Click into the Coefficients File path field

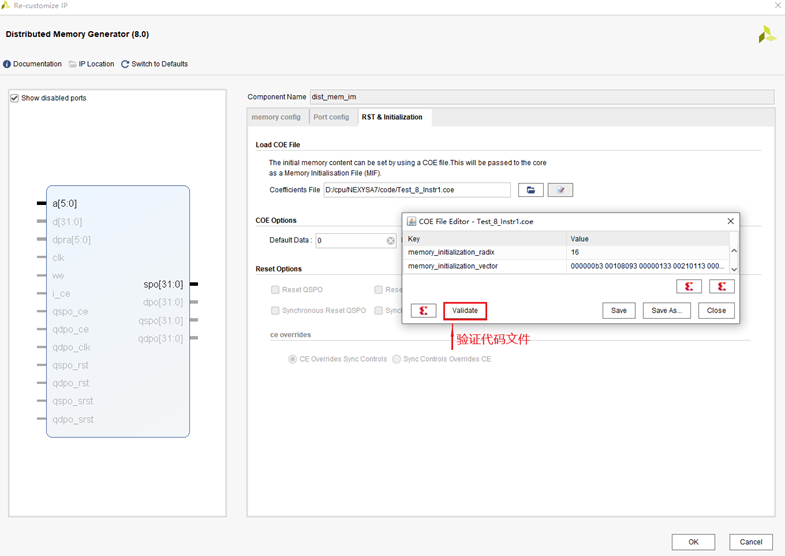(416, 190)
